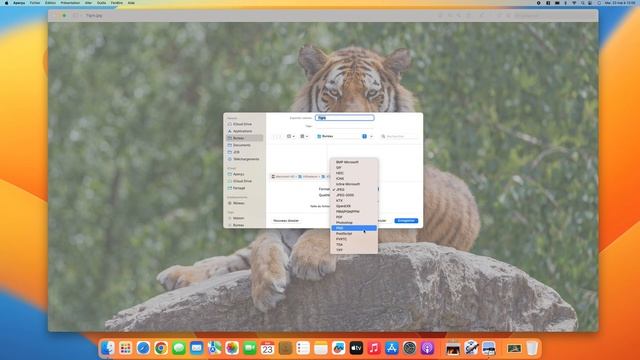Image resolution: width=640 pixels, height=360 pixels.
Task: Open Téléchargements in the sidebar
Action: tap(244, 159)
